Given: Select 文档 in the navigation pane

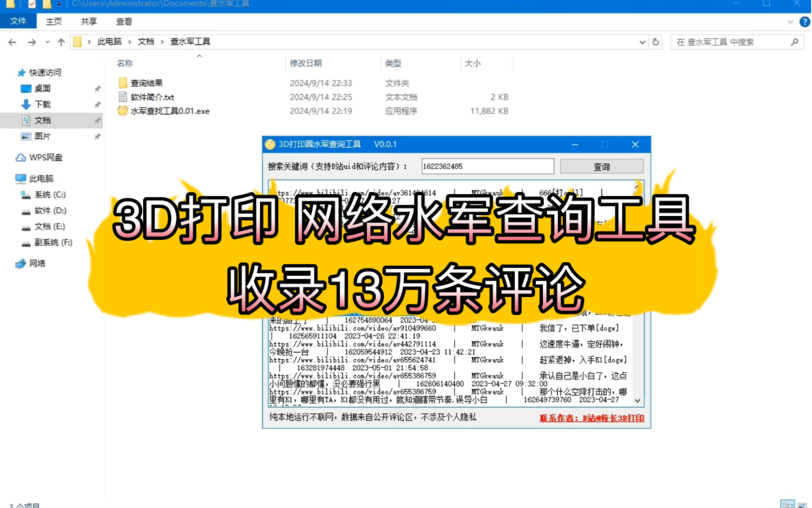Looking at the screenshot, I should click(x=42, y=120).
